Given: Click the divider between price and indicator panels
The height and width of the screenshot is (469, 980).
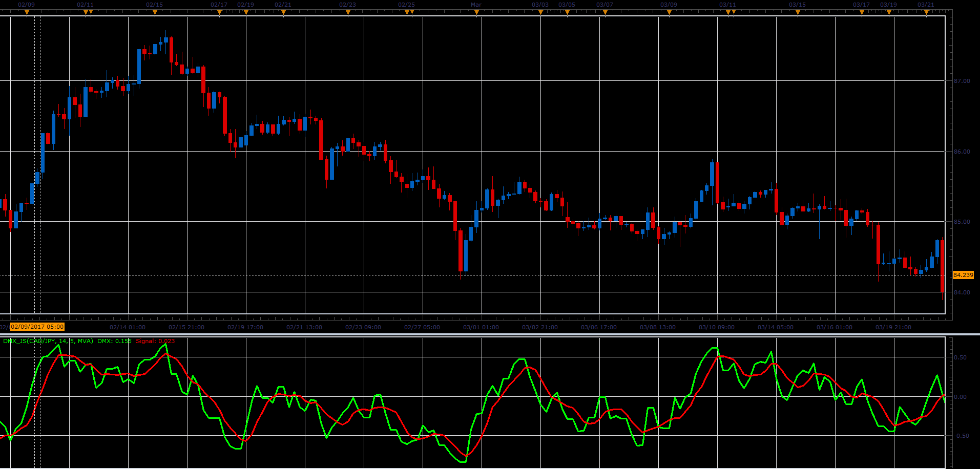Looking at the screenshot, I should pyautogui.click(x=490, y=334).
